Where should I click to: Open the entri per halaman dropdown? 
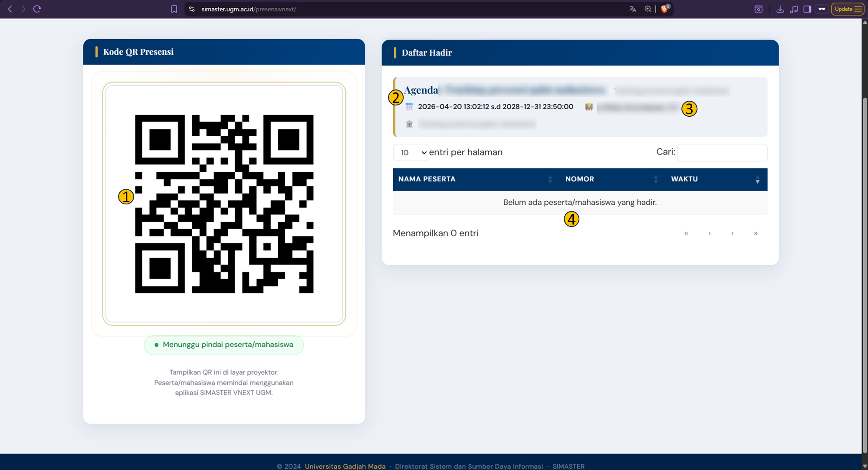pos(411,153)
